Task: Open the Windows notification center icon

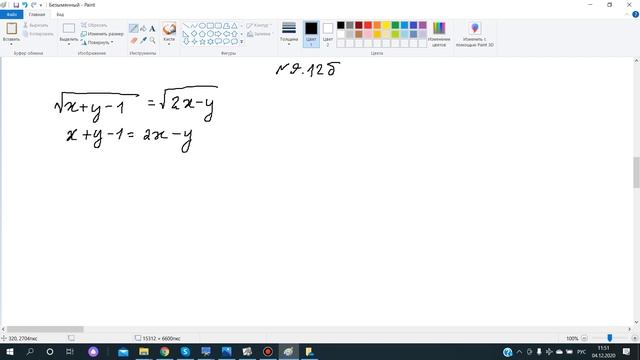Action: (x=627, y=351)
